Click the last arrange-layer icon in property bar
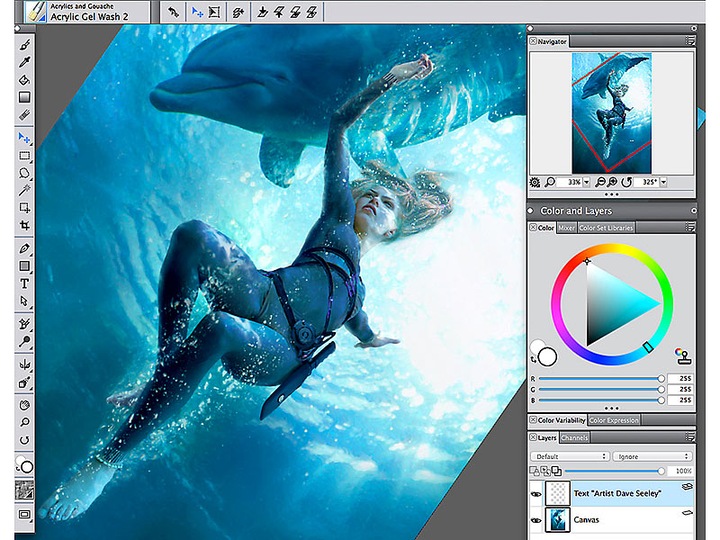 pos(312,12)
